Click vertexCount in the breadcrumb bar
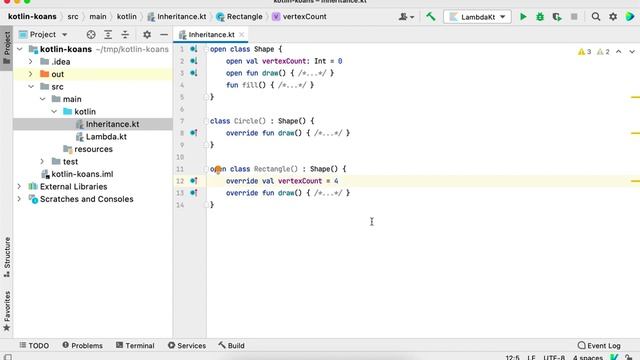Screen dimensions: 640x360 click(x=299, y=17)
